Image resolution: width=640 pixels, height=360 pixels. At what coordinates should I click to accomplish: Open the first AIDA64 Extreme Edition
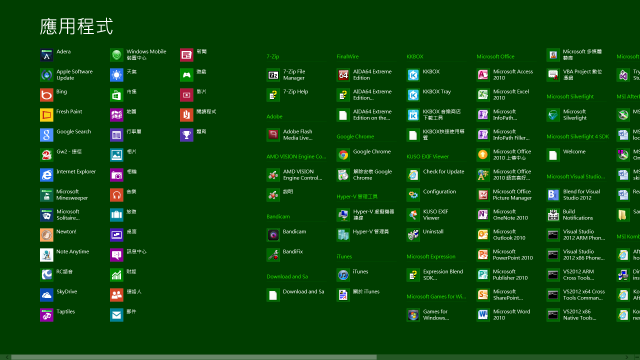[343, 75]
